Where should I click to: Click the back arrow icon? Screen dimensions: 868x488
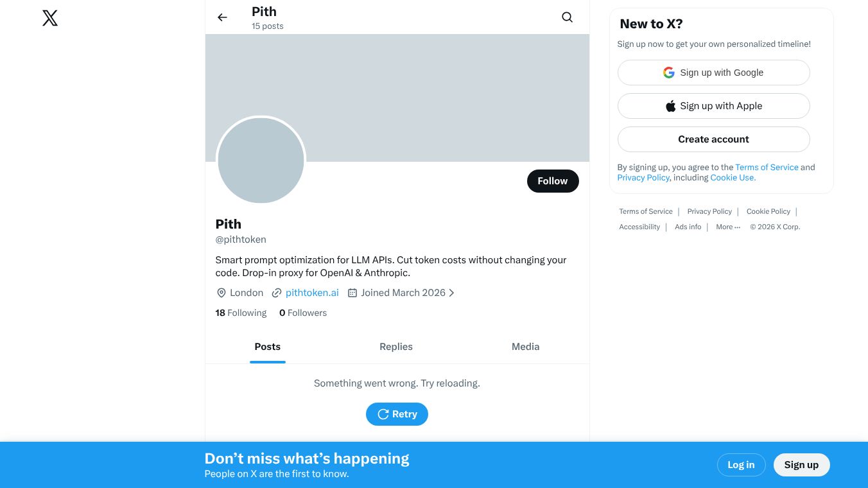(x=222, y=17)
